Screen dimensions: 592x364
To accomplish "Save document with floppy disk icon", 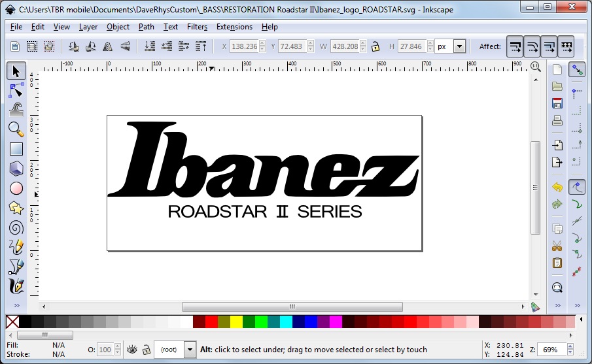I will pos(557,103).
